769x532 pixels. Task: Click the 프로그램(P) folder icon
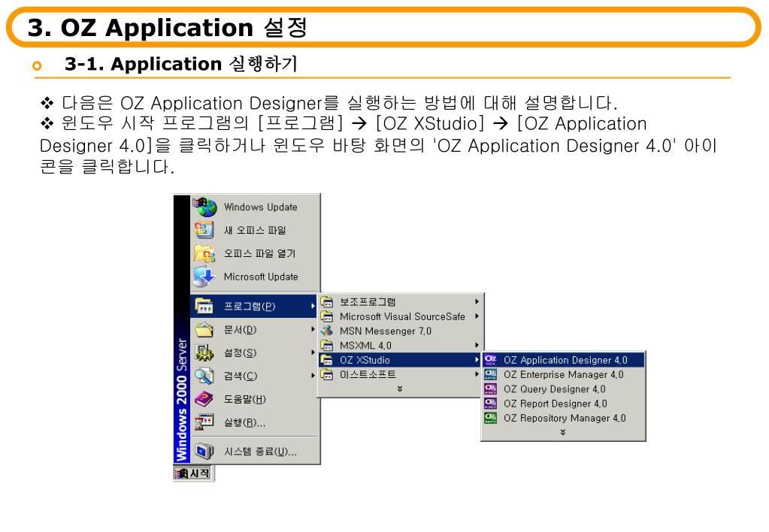click(x=204, y=306)
